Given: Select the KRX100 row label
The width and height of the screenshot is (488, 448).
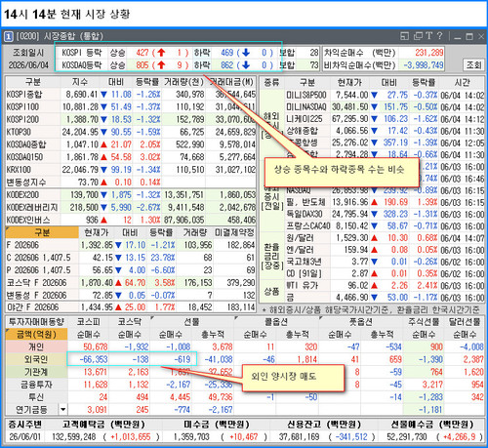Looking at the screenshot, I should pos(19,170).
